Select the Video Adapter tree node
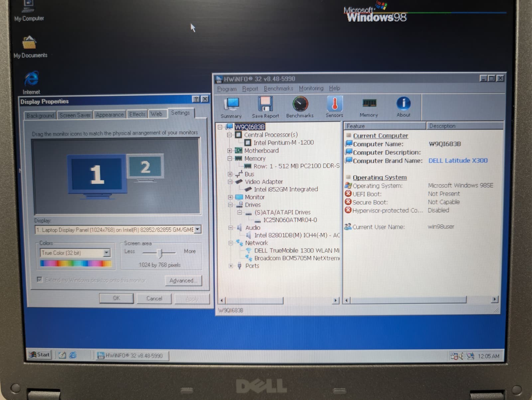532x400 pixels. pyautogui.click(x=264, y=182)
